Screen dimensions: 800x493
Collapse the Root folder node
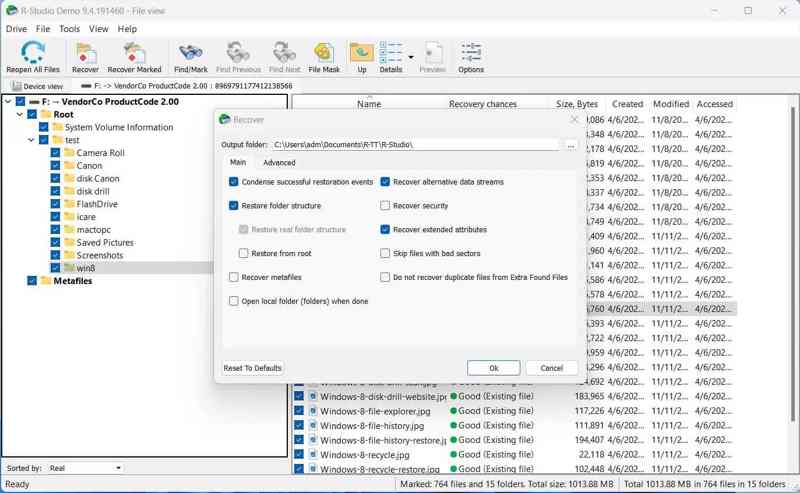coord(20,114)
